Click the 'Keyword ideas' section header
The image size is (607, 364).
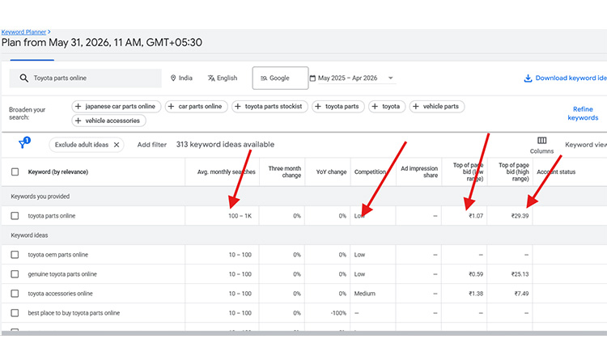29,235
